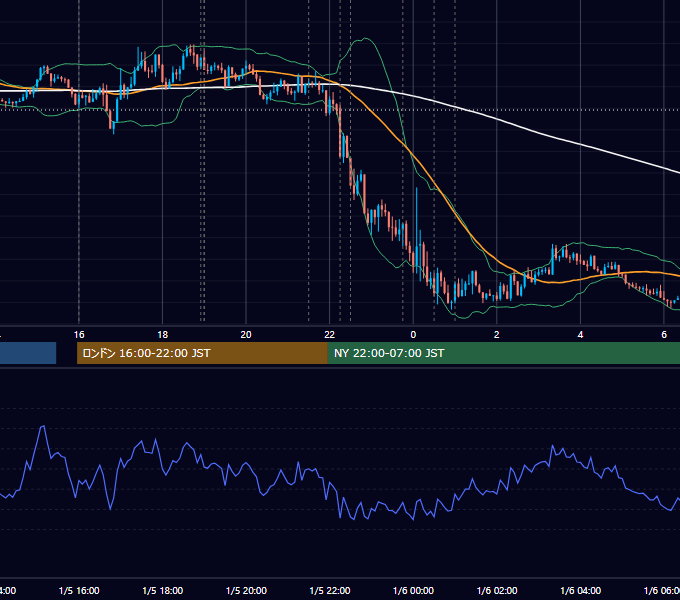This screenshot has height=600, width=680.
Task: Click the upper time axis label 16
Action: point(79,335)
